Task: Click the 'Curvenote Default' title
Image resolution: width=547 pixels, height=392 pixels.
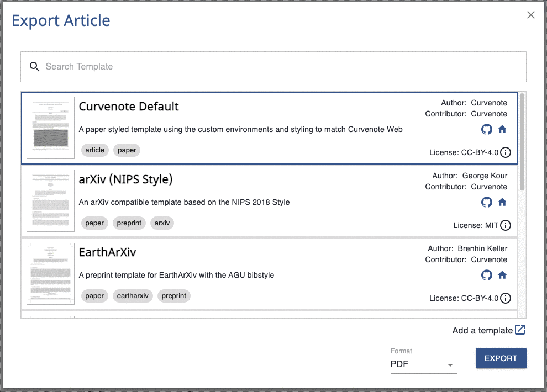Action: coord(129,106)
